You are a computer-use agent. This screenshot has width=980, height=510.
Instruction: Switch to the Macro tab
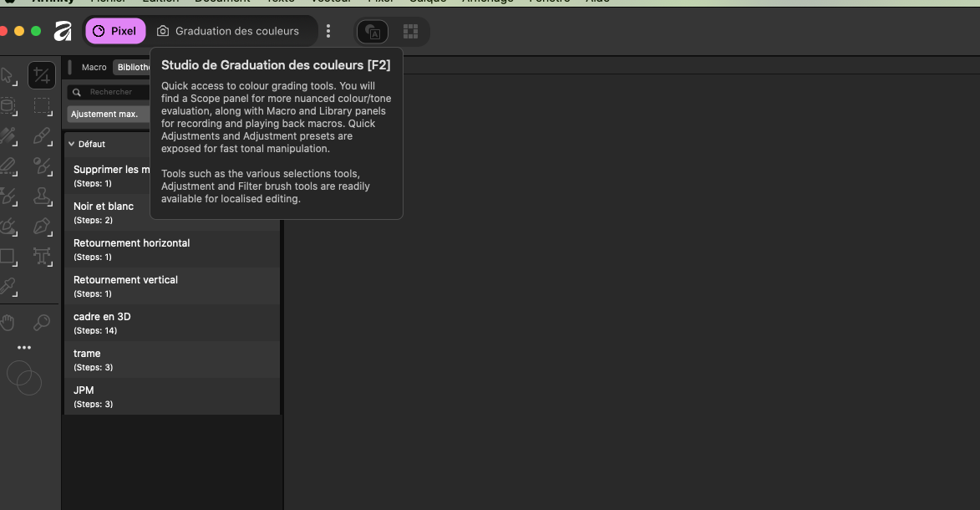point(94,67)
